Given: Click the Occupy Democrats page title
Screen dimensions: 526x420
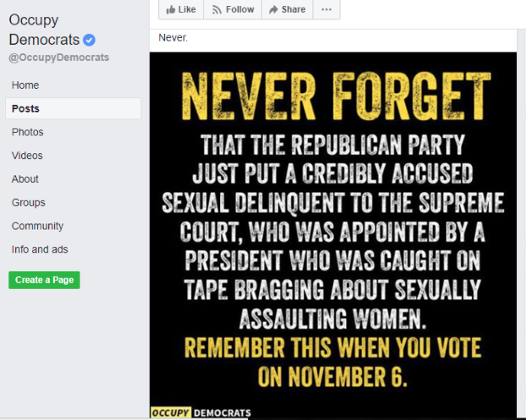Looking at the screenshot, I should tap(44, 30).
